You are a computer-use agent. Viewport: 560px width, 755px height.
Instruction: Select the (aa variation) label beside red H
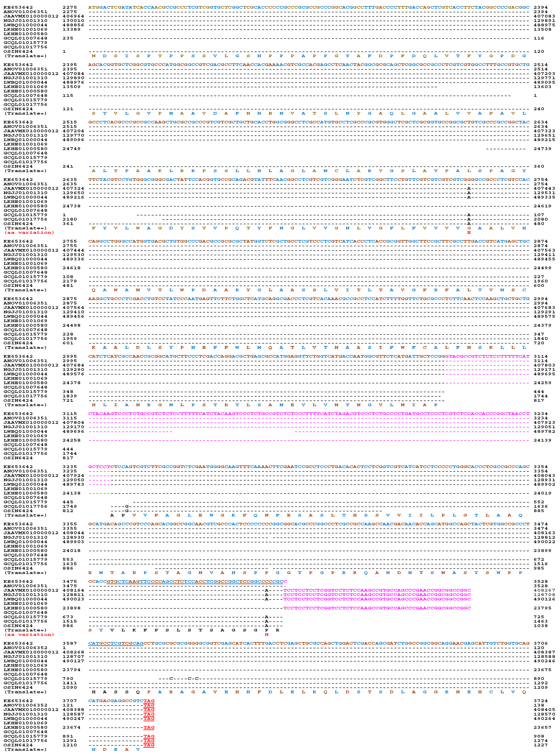coord(29,634)
